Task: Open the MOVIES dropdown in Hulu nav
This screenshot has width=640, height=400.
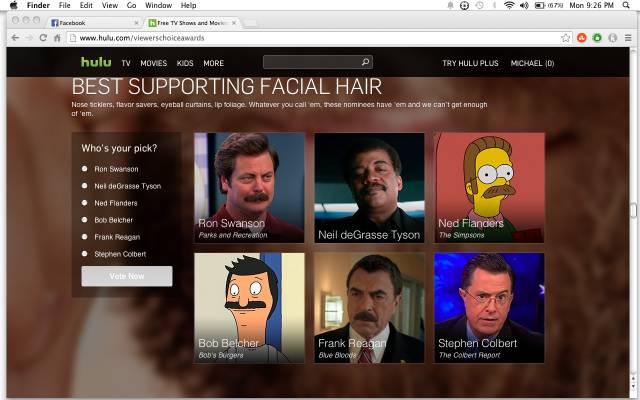Action: (153, 63)
